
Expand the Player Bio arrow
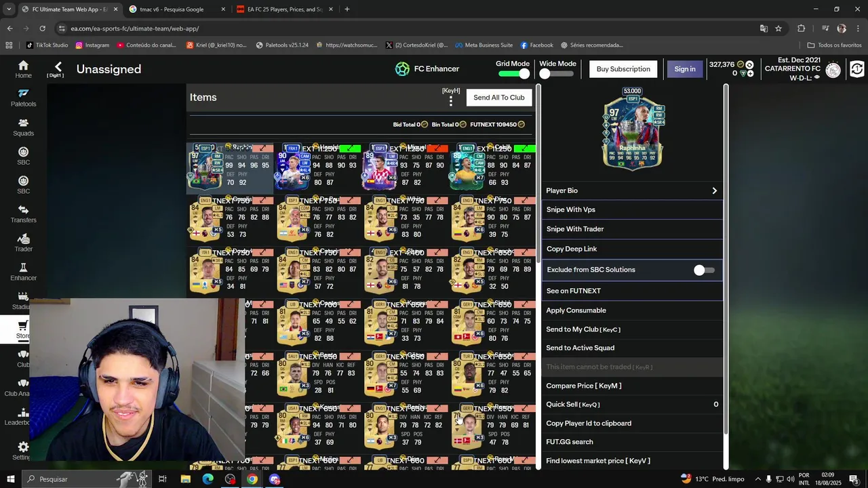(714, 191)
